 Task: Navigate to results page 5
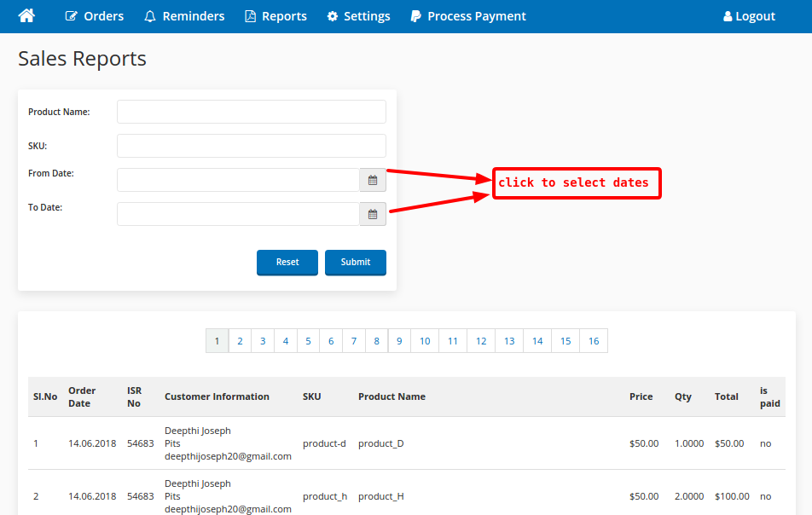point(308,341)
